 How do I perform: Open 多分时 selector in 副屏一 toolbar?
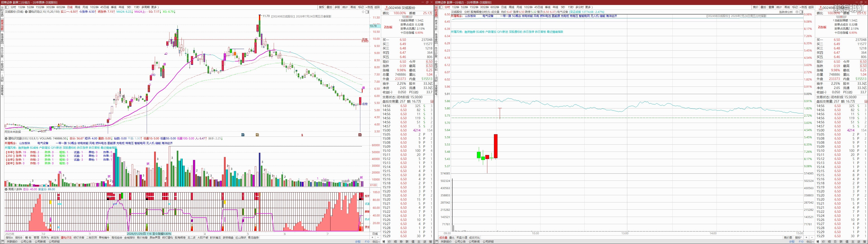(580, 7)
